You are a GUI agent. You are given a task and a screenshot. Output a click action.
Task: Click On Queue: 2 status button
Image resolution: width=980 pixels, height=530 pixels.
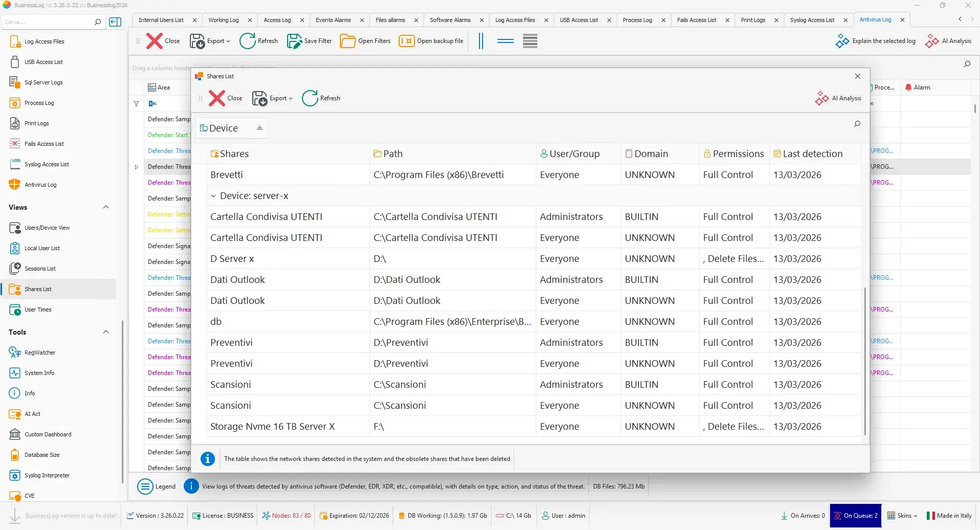pyautogui.click(x=856, y=516)
